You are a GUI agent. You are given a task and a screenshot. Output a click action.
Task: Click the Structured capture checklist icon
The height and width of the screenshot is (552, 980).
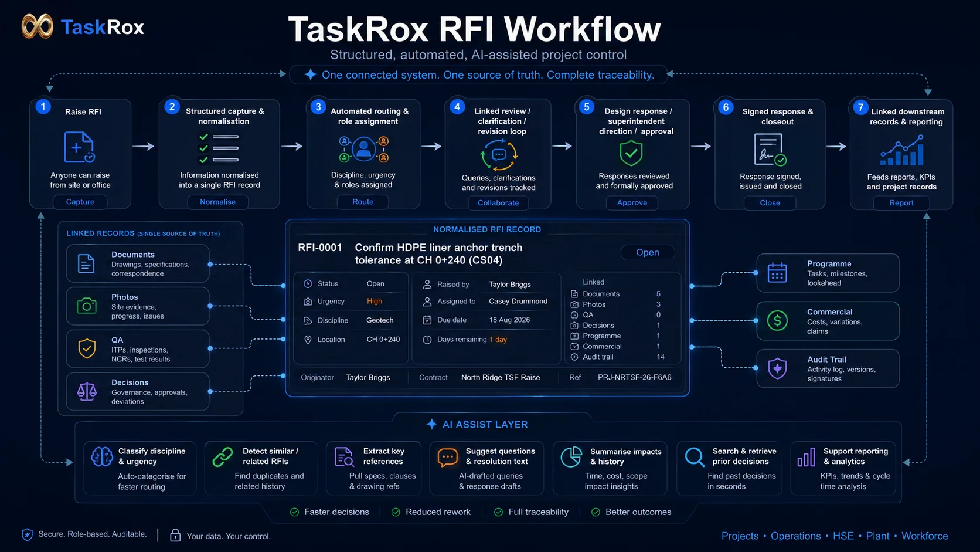[218, 148]
